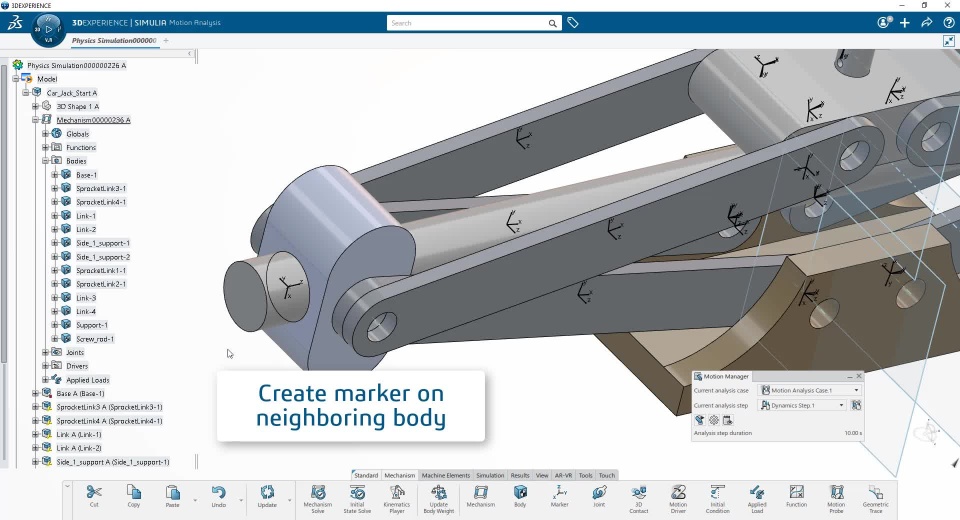960x520 pixels.
Task: Open the dropdown arrow next to Undo
Action: click(x=241, y=500)
